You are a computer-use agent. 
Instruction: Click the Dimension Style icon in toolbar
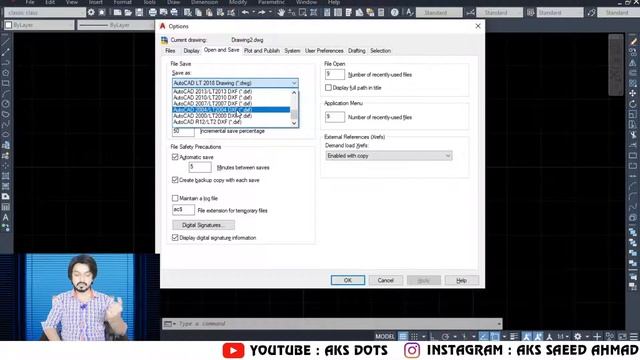(x=470, y=13)
